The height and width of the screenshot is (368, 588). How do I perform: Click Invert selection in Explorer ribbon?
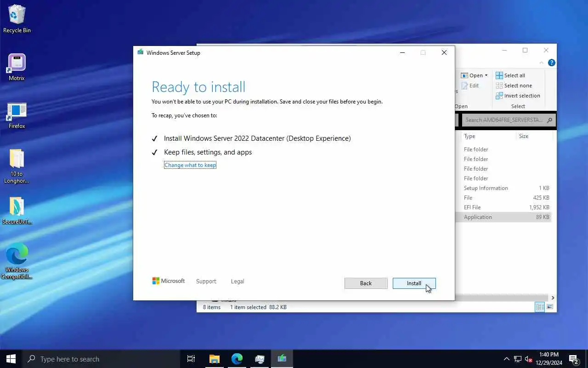pyautogui.click(x=518, y=96)
